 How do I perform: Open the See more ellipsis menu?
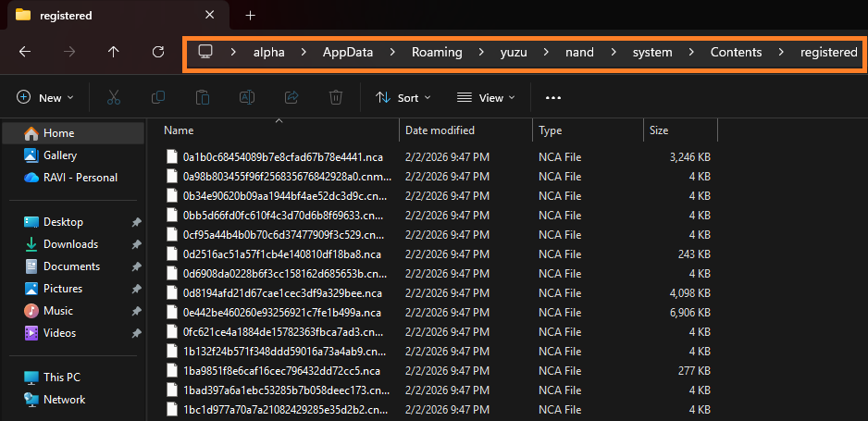pos(553,97)
